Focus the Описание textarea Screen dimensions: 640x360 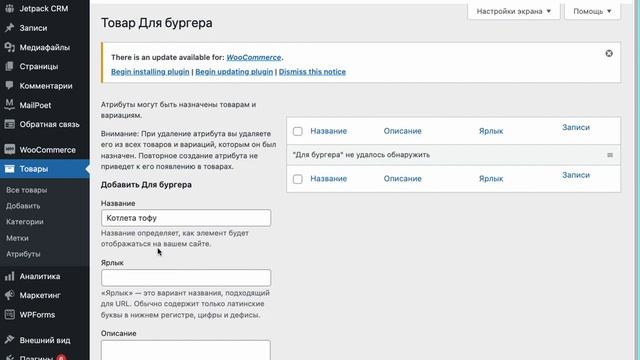[186, 350]
